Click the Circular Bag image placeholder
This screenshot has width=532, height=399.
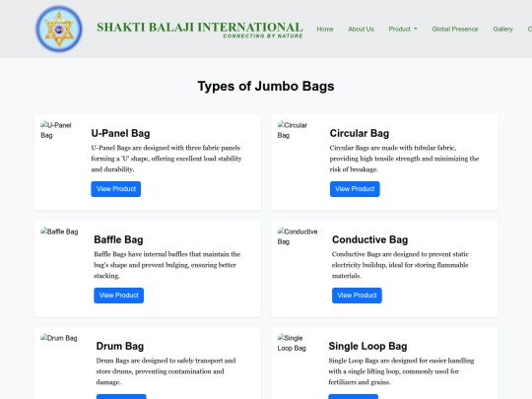click(293, 130)
